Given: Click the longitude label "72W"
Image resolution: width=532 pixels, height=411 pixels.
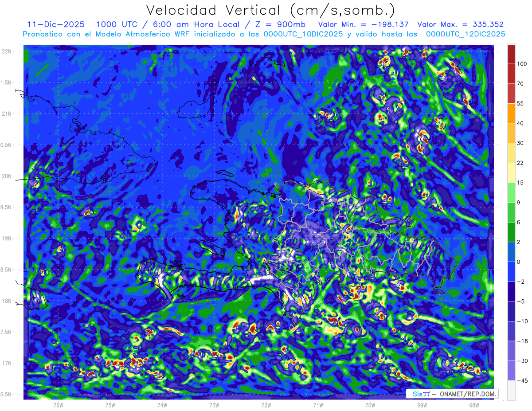Looking at the screenshot, I should point(266,405).
